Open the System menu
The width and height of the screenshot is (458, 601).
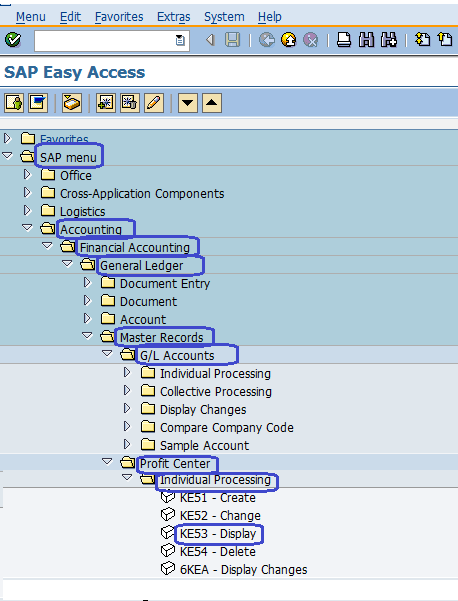pos(224,17)
